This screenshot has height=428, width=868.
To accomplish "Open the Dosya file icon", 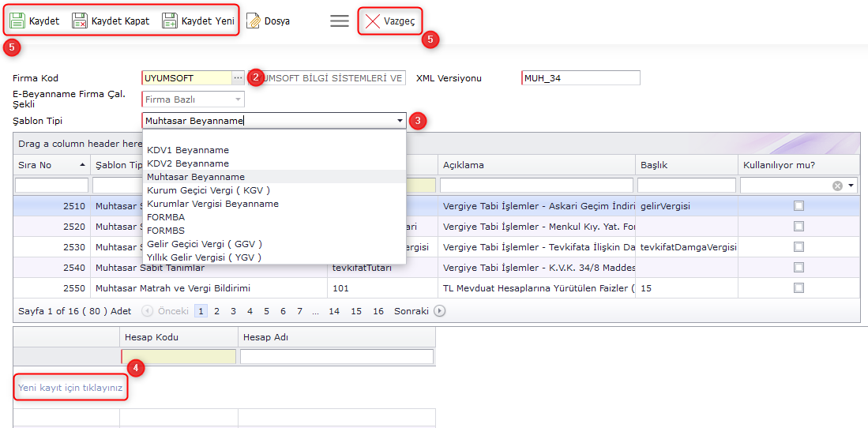I will pos(254,21).
